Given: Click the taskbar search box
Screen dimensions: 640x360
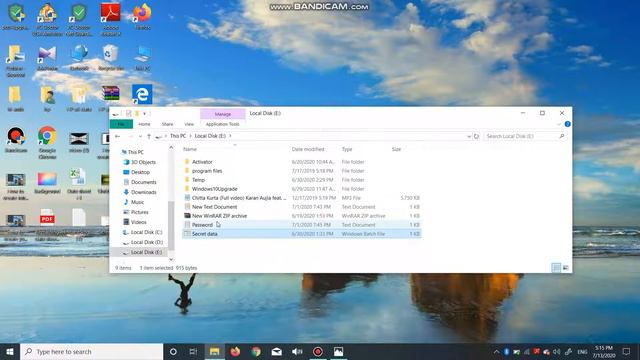Looking at the screenshot, I should 91,351.
